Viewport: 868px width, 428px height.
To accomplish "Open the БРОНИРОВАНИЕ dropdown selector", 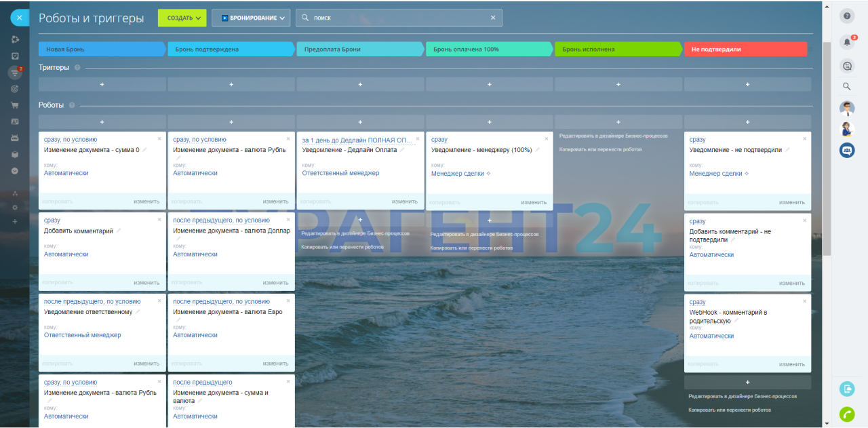I will point(251,18).
